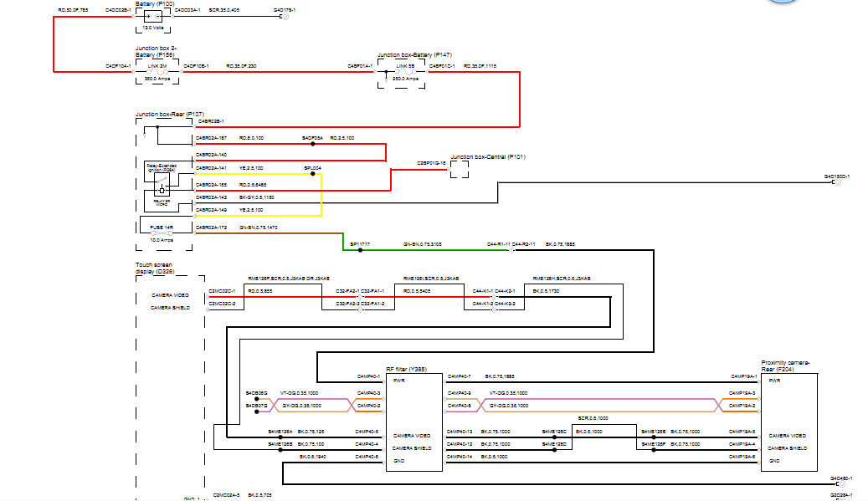Click connector label C4BR02A-172
This screenshot has height=501, width=868.
pos(212,227)
